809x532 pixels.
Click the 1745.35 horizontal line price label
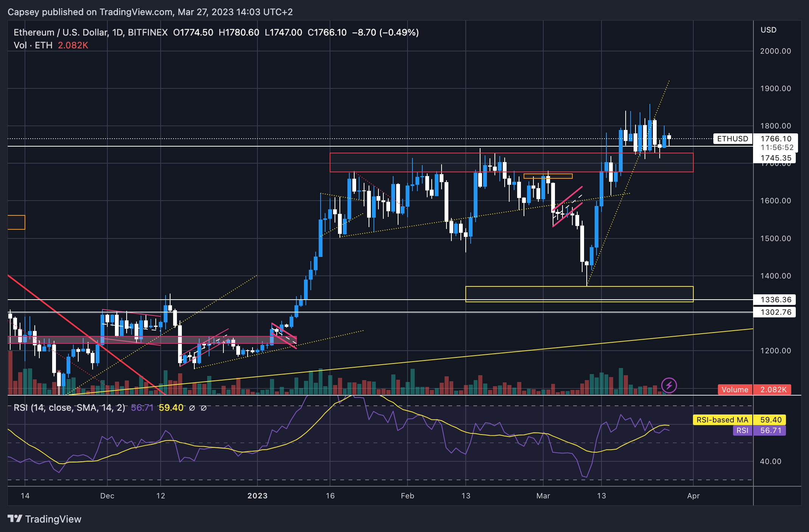click(x=776, y=158)
